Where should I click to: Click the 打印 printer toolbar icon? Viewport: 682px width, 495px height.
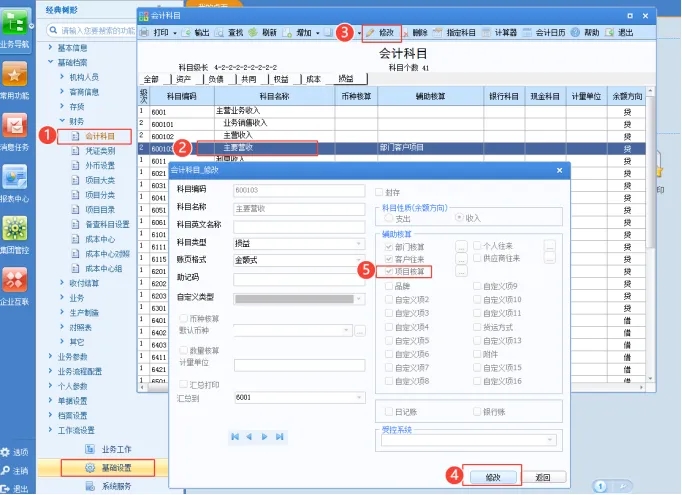tap(145, 33)
